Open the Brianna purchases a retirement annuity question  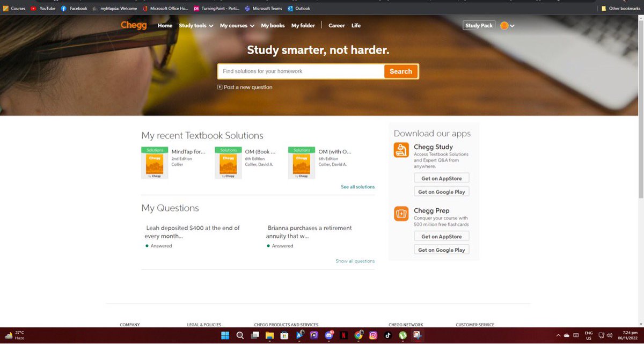click(x=309, y=232)
